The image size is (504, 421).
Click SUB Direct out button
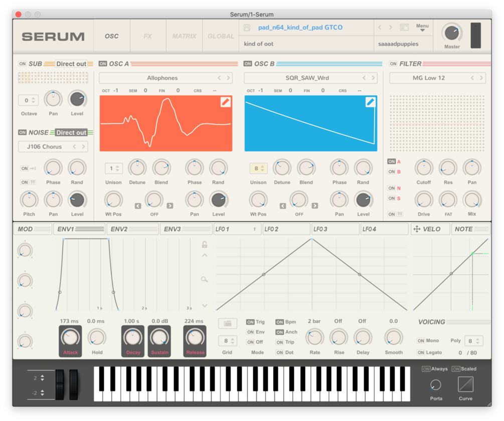(71, 64)
